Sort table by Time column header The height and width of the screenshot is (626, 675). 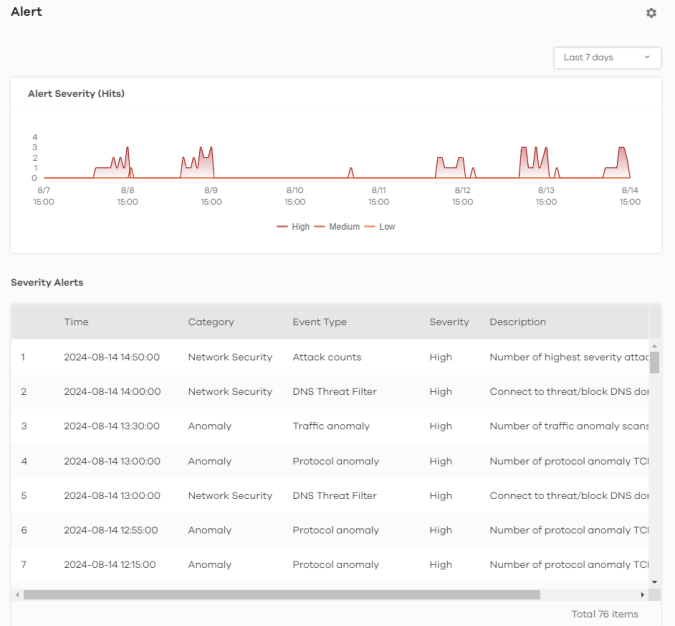coord(76,322)
